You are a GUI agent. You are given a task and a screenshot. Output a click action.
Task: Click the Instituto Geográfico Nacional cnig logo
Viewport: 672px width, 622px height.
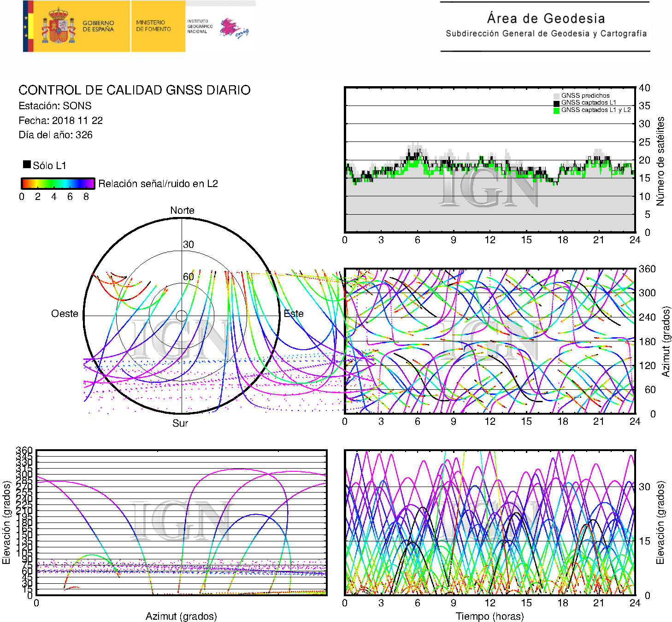pyautogui.click(x=234, y=28)
